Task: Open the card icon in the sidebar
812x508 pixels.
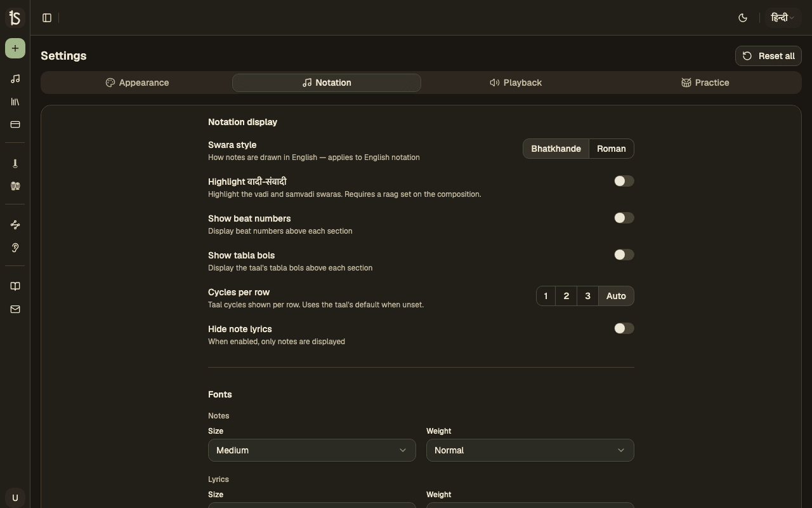Action: [15, 124]
